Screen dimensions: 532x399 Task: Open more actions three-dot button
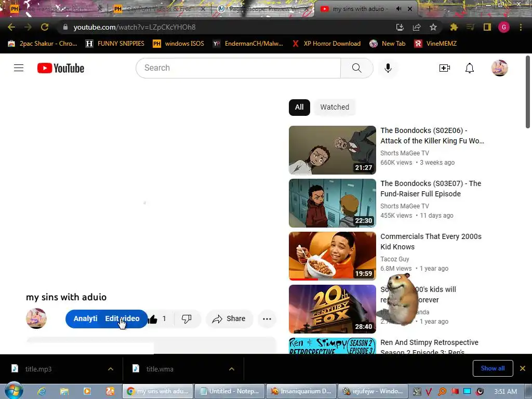[267, 318]
